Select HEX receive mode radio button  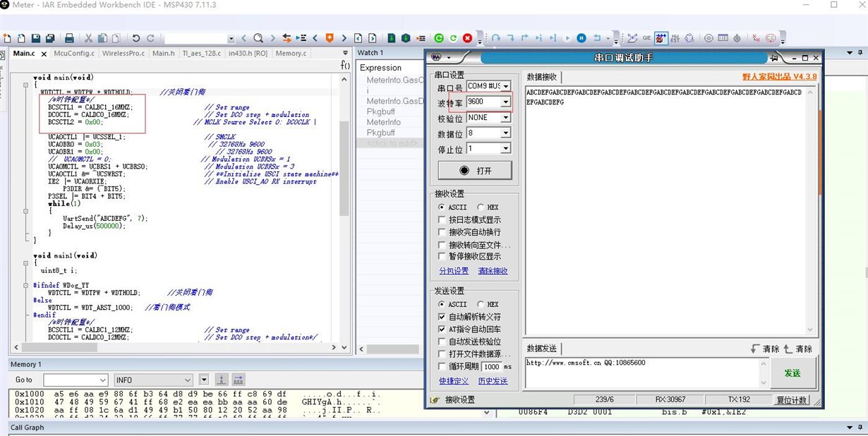481,207
